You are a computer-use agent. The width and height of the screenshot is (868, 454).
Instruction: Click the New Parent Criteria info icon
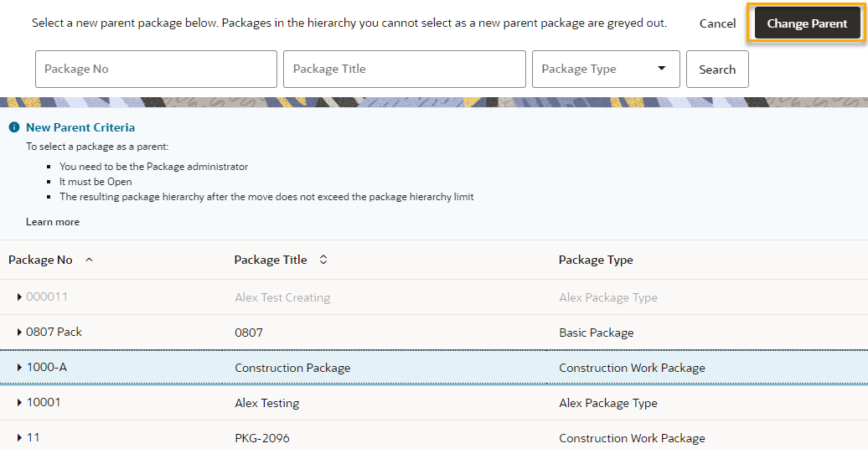(x=14, y=127)
